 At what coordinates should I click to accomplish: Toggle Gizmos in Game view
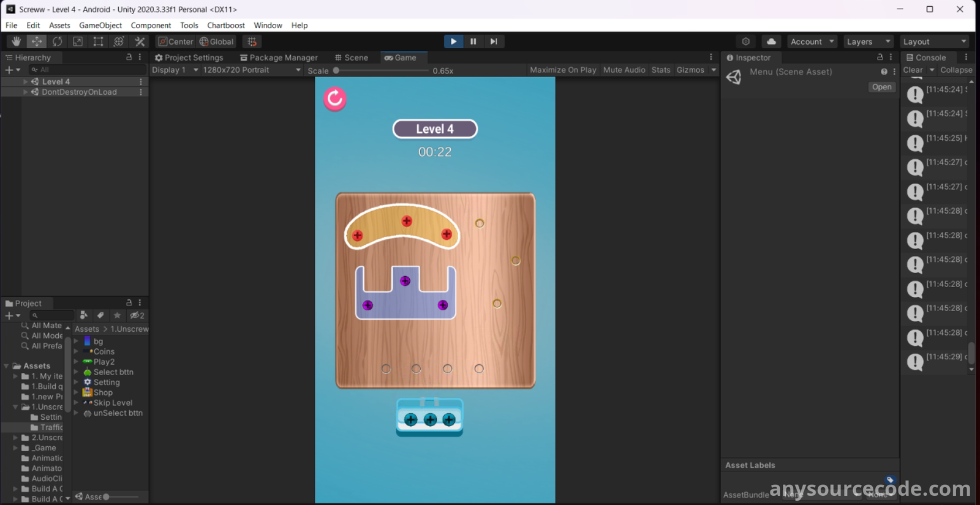690,70
